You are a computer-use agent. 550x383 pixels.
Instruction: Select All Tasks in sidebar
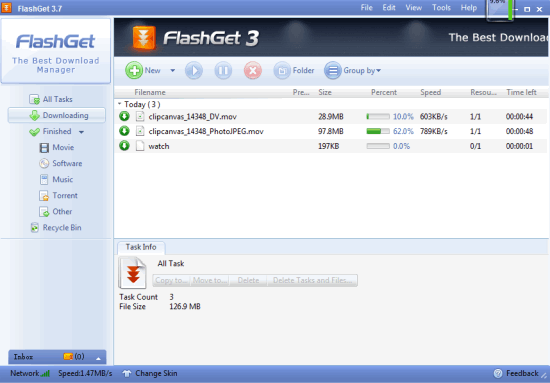point(51,99)
